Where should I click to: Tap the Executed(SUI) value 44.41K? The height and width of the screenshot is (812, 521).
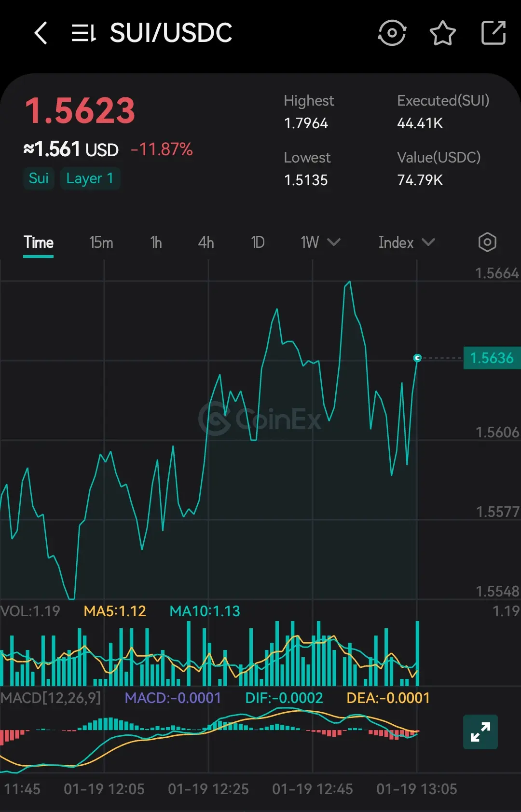pyautogui.click(x=420, y=123)
